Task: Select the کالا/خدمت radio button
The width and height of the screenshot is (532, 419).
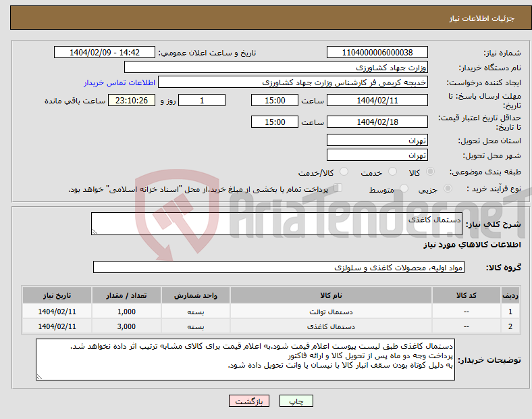Action: coord(344,172)
